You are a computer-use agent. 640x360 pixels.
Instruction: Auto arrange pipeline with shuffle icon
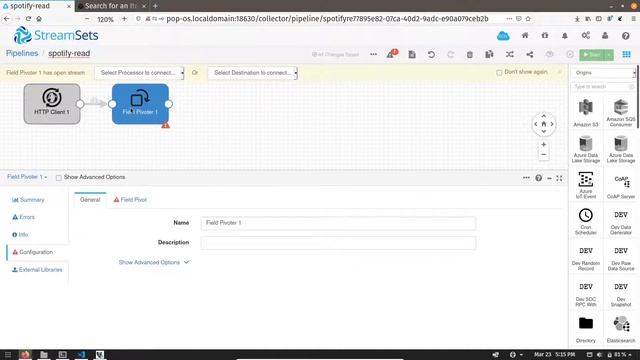(x=510, y=54)
